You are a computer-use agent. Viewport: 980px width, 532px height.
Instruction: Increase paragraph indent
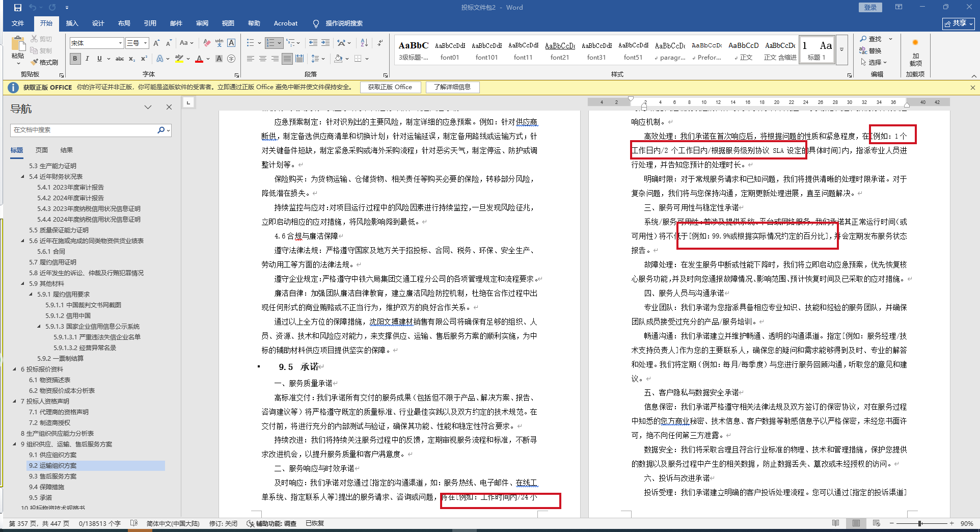[x=325, y=43]
